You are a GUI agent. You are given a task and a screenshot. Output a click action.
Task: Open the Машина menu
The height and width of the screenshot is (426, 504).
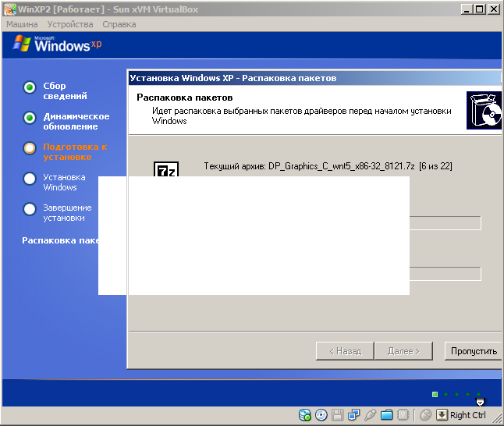(x=22, y=24)
